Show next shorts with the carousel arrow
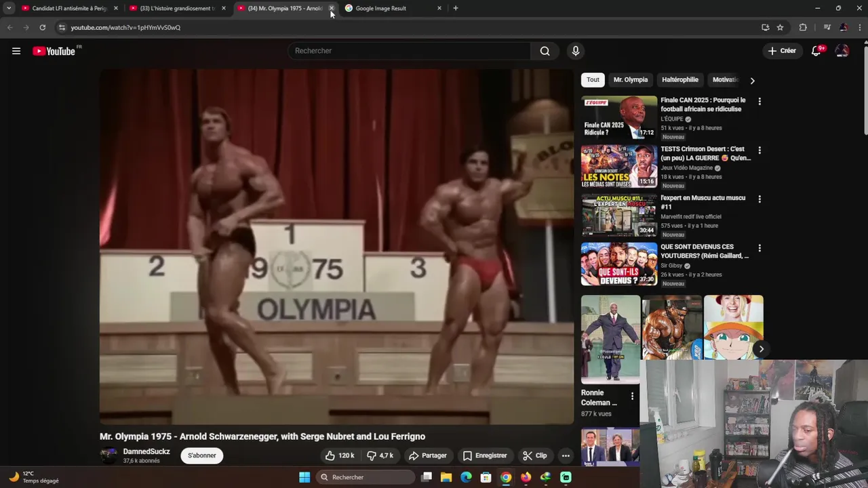 click(x=761, y=349)
